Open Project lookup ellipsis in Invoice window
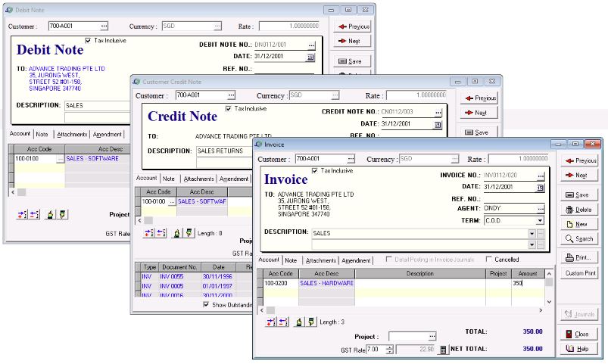This screenshot has width=608, height=364. pyautogui.click(x=432, y=336)
